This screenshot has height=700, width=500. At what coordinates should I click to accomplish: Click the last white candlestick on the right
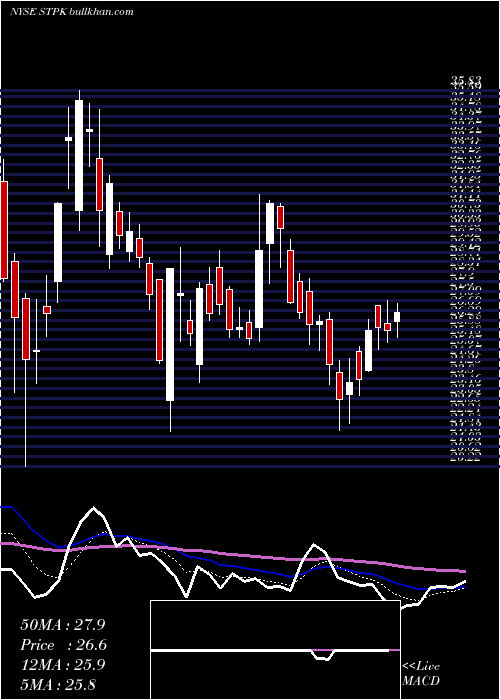click(x=397, y=317)
